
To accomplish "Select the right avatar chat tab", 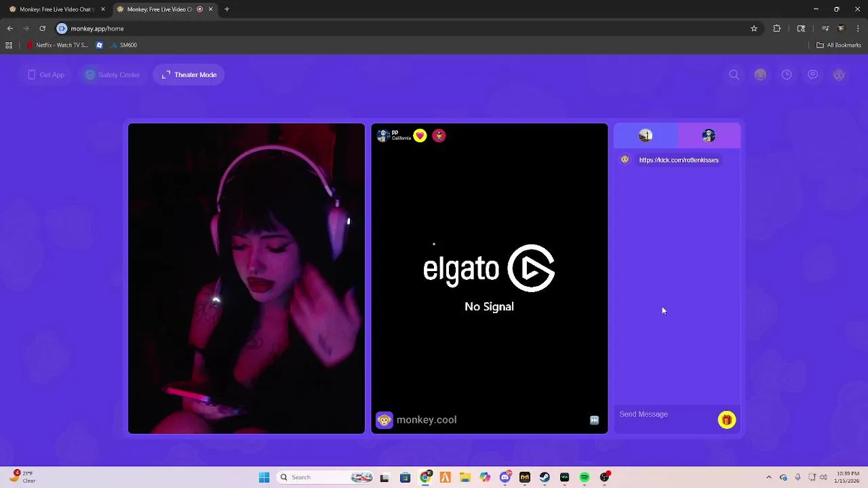I will pyautogui.click(x=709, y=136).
